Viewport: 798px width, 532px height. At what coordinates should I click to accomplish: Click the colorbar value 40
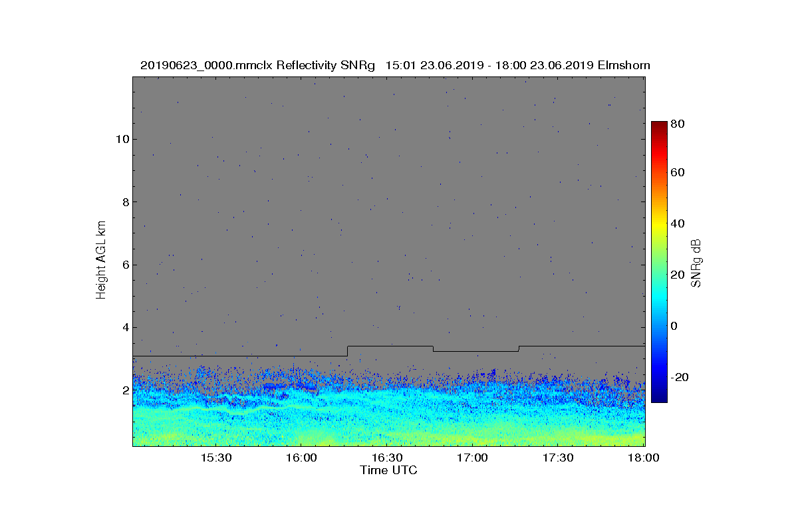click(x=678, y=223)
